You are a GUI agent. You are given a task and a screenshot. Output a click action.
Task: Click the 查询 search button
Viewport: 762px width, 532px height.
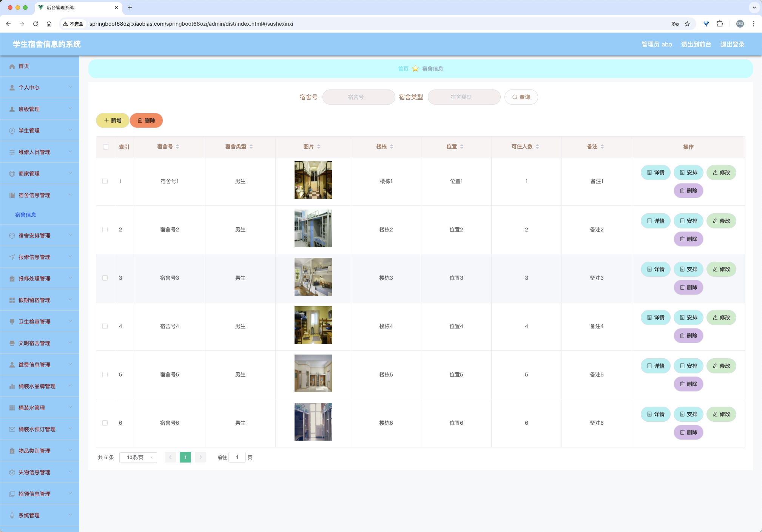[x=521, y=97]
